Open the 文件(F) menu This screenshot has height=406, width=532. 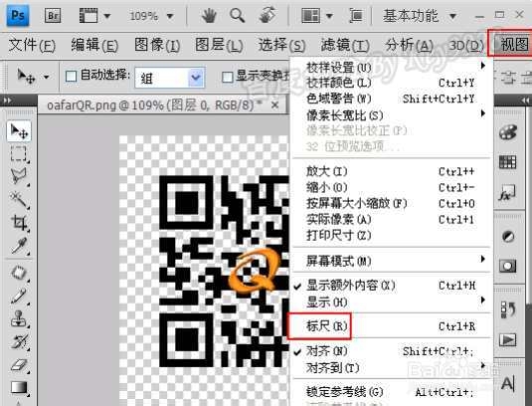(32, 45)
